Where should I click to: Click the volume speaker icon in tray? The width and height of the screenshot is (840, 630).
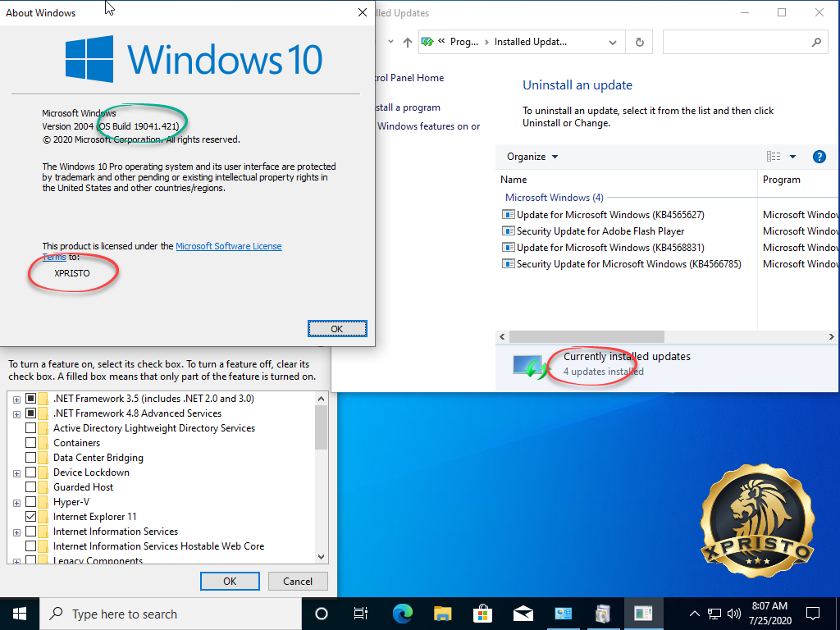pos(734,614)
